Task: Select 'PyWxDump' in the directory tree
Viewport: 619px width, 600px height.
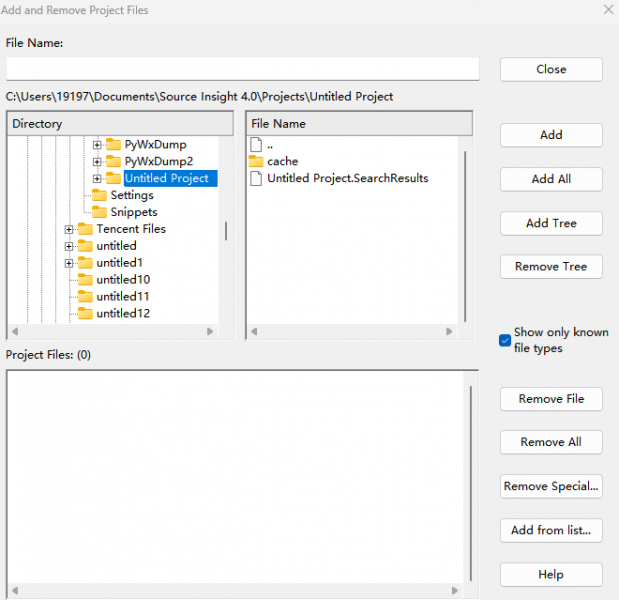Action: (x=156, y=144)
